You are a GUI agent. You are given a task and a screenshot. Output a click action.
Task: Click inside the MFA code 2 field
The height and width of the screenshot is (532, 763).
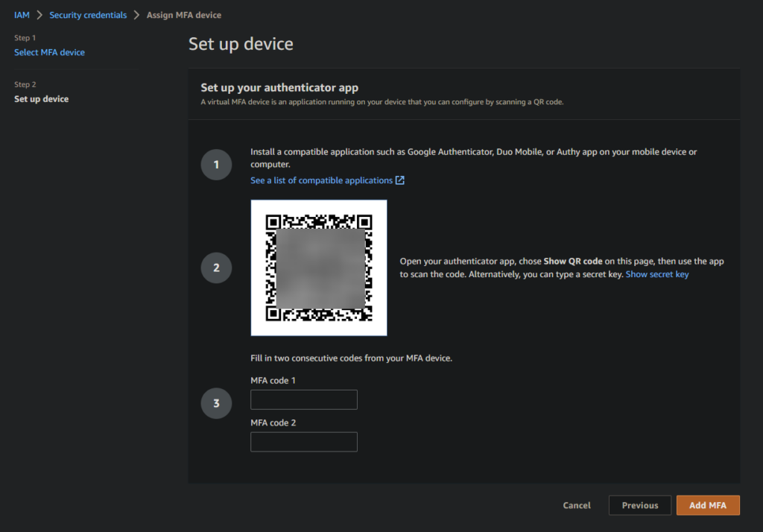pos(303,441)
